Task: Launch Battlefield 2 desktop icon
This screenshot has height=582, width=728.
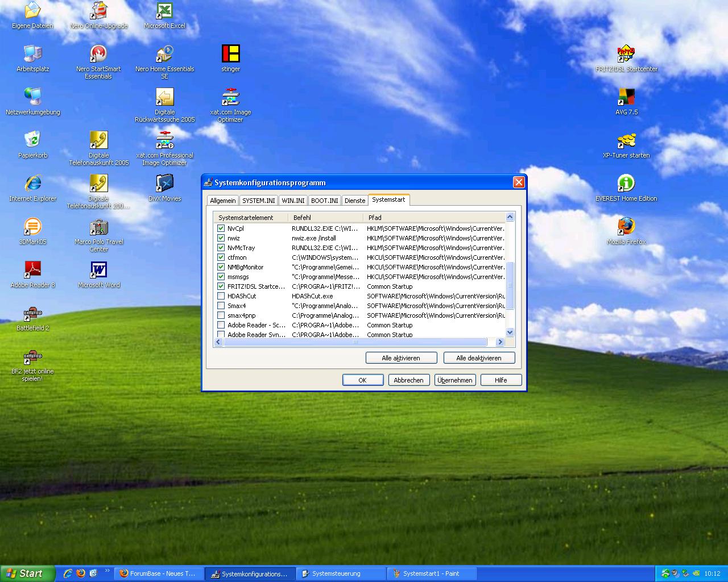Action: tap(32, 317)
